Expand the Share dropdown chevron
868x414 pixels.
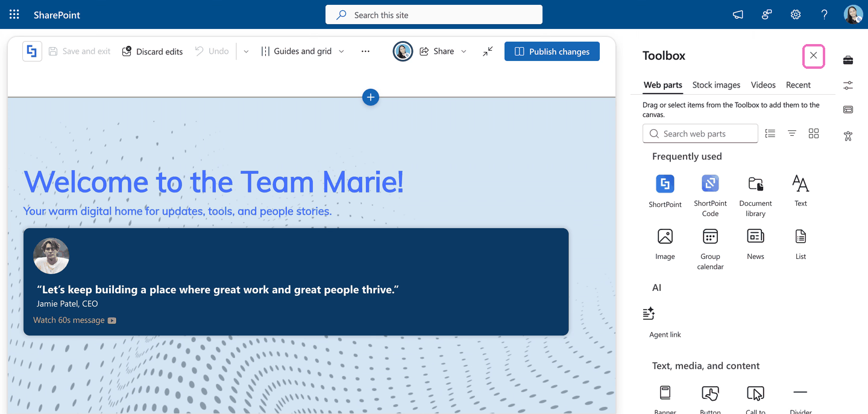tap(464, 51)
